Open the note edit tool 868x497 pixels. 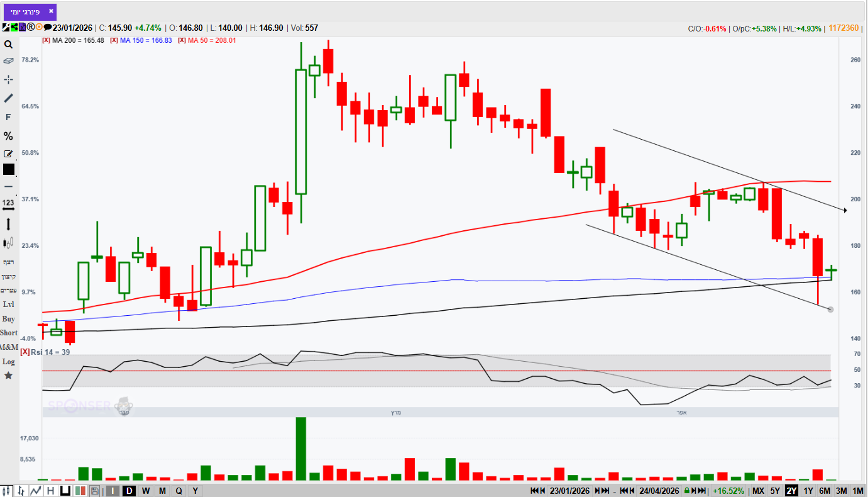[x=8, y=154]
